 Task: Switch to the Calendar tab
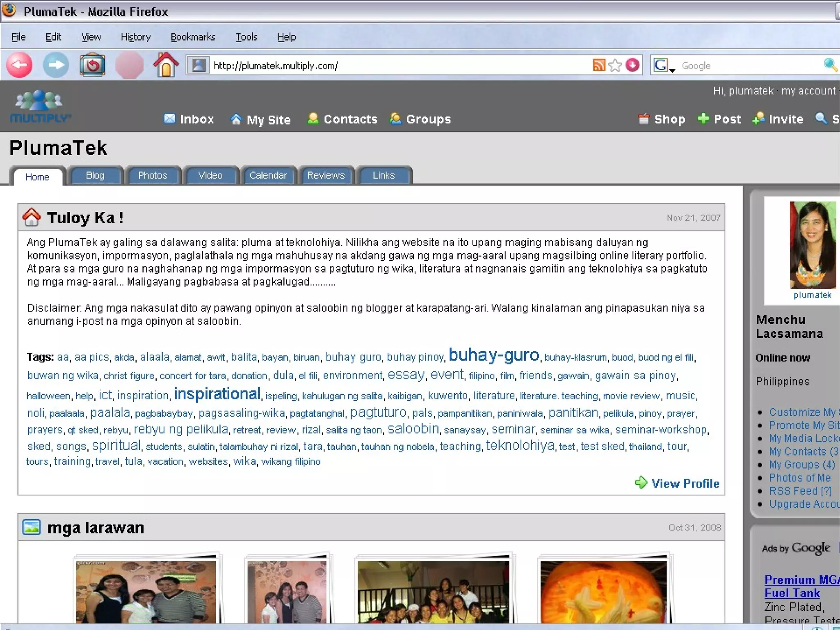click(268, 175)
